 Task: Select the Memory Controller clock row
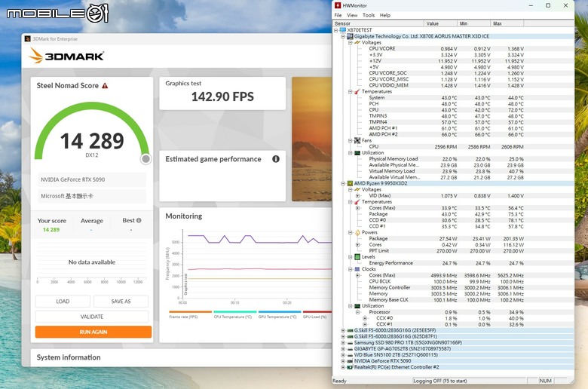pos(446,288)
